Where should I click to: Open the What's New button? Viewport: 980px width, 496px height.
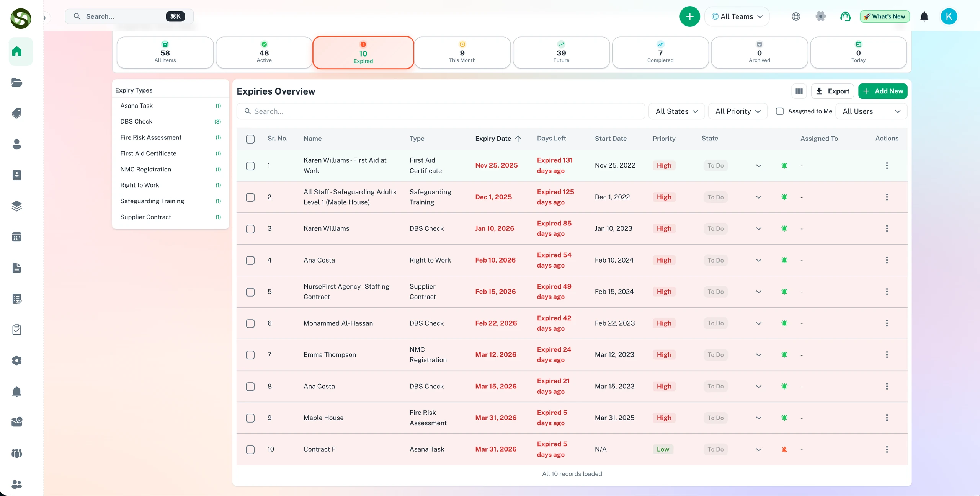885,16
